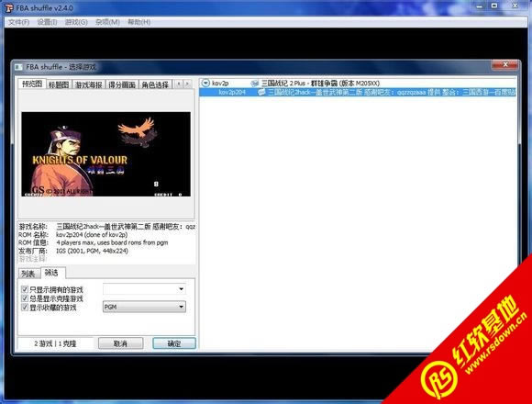The width and height of the screenshot is (532, 404).
Task: Open the 杂项(M) menu
Action: [x=107, y=22]
